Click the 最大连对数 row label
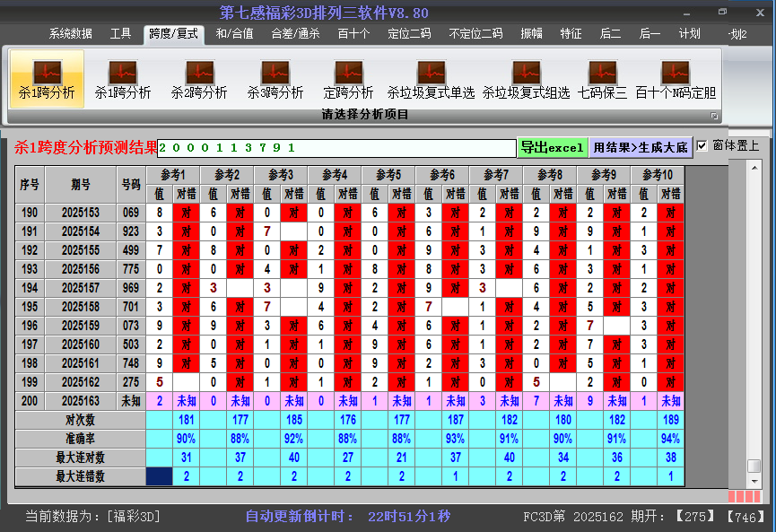The height and width of the screenshot is (532, 776). tap(80, 458)
